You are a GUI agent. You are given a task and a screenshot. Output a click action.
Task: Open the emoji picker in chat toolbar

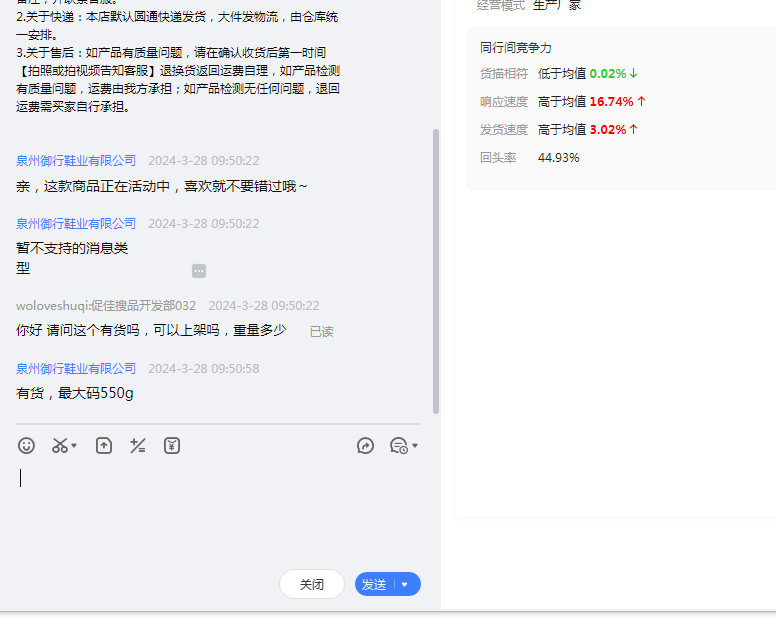pos(27,446)
